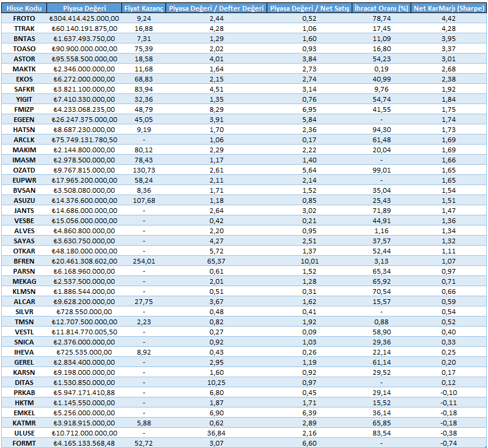The height and width of the screenshot is (448, 488).
Task: Select the IMASM ticker cell
Action: pos(24,160)
